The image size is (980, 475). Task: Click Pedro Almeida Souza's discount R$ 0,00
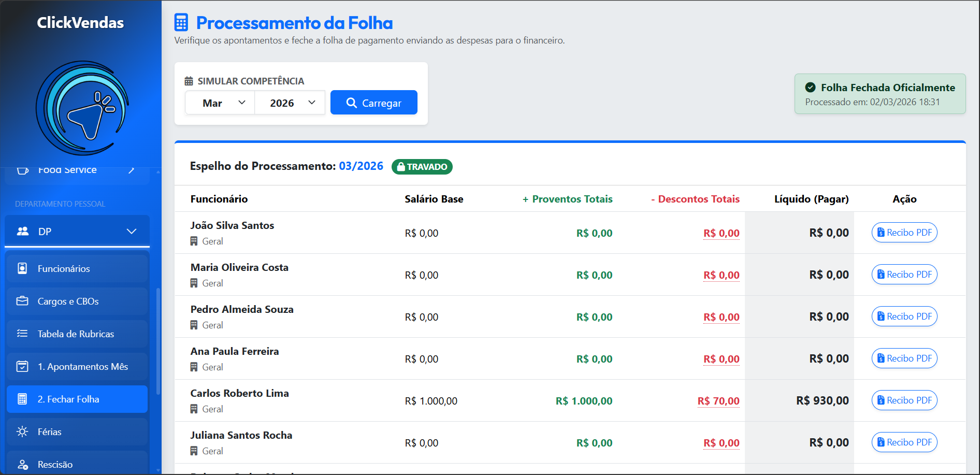point(722,317)
